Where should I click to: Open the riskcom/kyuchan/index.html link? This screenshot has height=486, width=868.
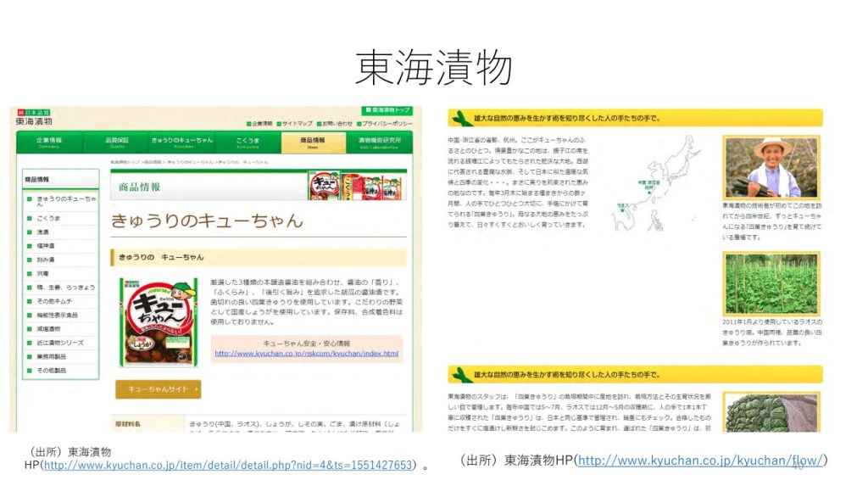(306, 354)
